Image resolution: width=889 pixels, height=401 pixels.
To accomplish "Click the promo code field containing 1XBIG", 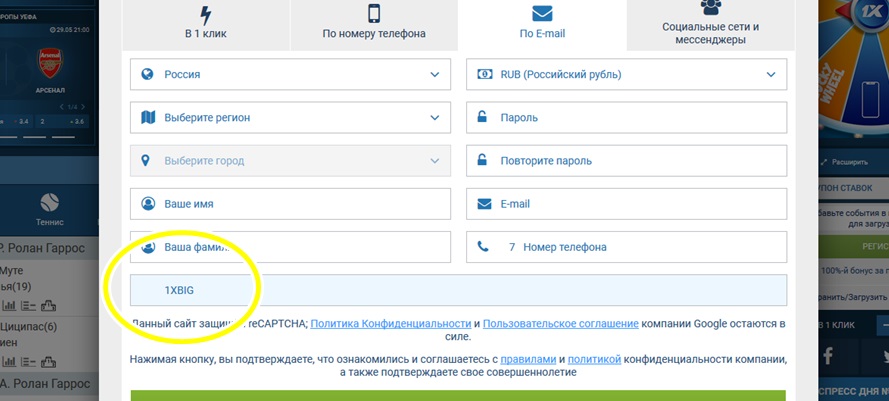I will [x=458, y=290].
